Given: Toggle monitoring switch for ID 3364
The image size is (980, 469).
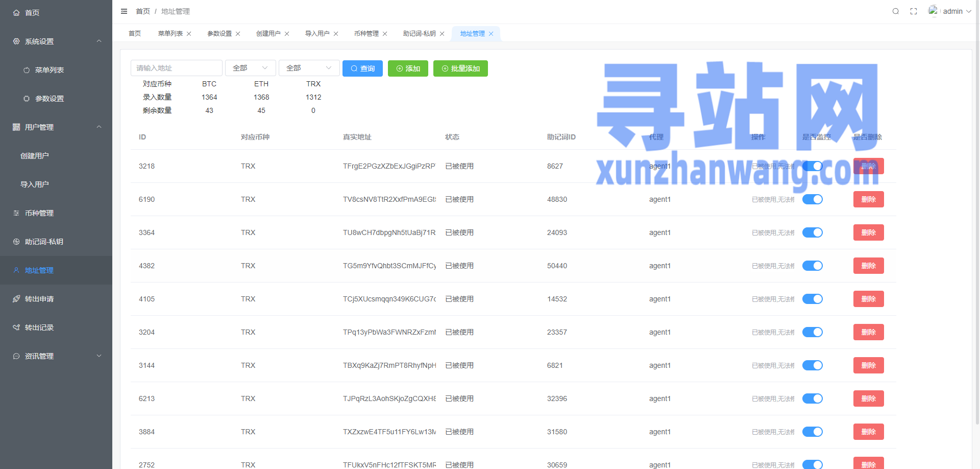Looking at the screenshot, I should [x=813, y=232].
